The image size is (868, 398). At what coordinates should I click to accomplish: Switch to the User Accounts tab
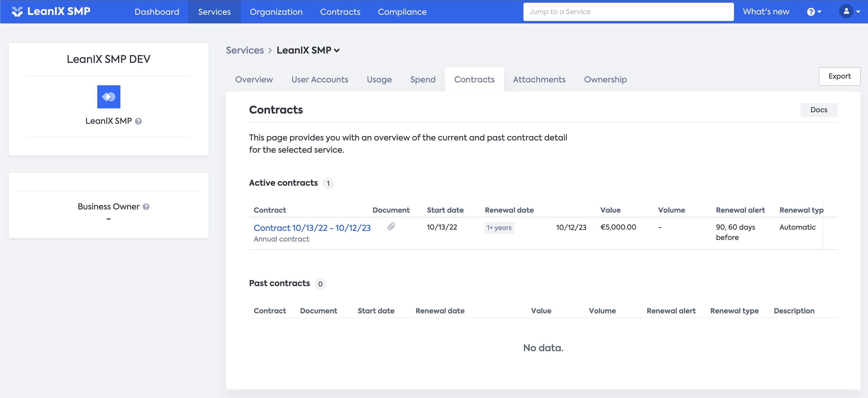point(319,80)
